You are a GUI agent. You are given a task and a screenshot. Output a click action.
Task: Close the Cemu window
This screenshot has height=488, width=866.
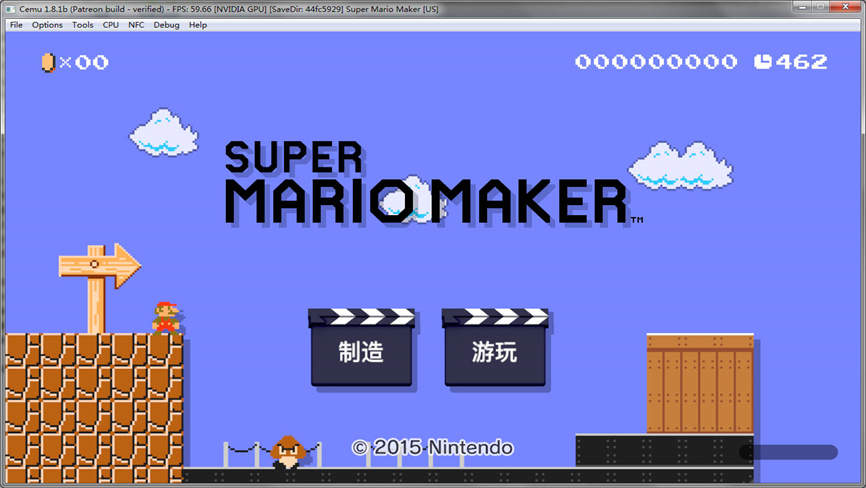pos(846,7)
